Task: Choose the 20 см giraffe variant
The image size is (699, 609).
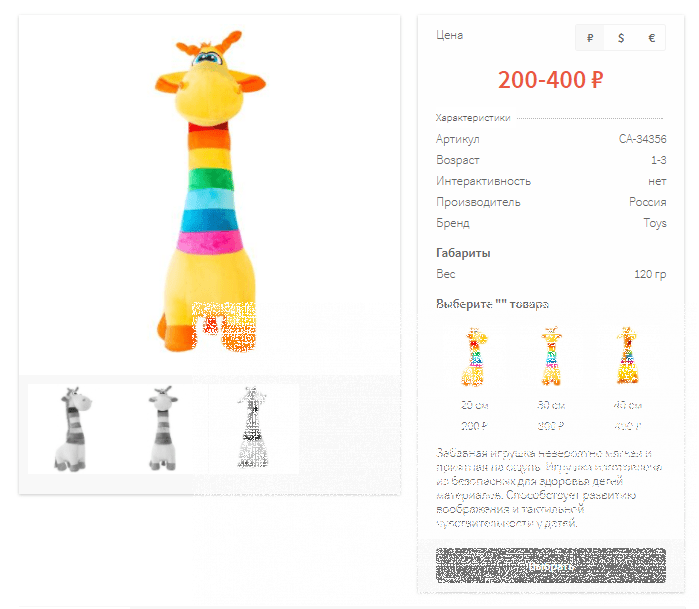Action: (x=474, y=357)
